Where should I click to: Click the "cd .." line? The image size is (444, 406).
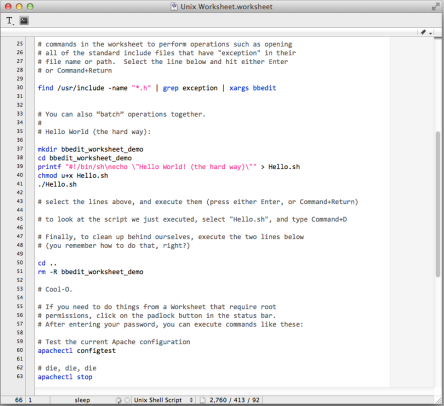(x=47, y=263)
